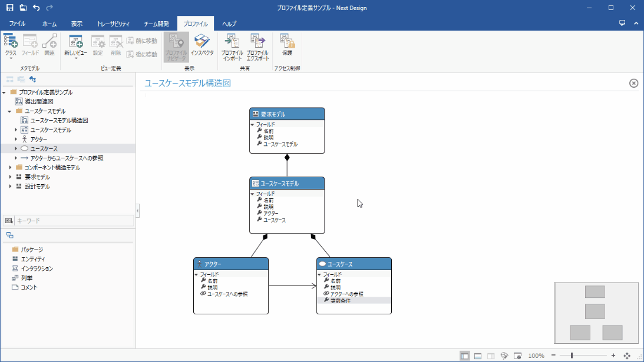Enable horizontal split view in status bar
The height and width of the screenshot is (362, 644).
(478, 356)
